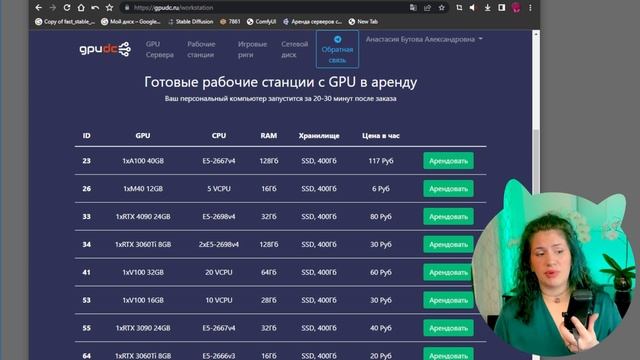Image resolution: width=640 pixels, height=360 pixels.
Task: Open the browser profile avatar
Action: pos(516,8)
